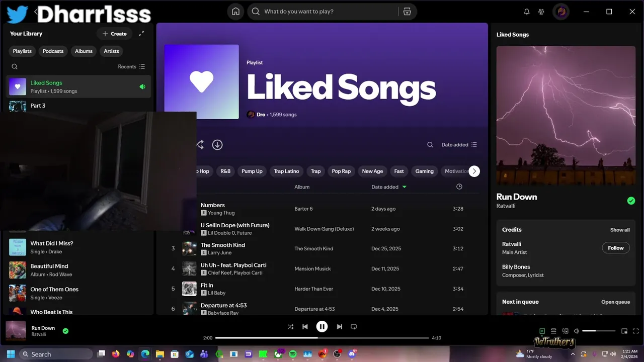Filter library by Albums
644x362 pixels.
84,51
